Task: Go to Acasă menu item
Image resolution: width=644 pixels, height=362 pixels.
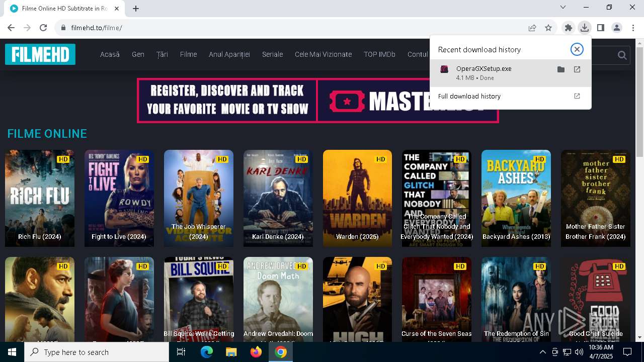Action: [110, 54]
